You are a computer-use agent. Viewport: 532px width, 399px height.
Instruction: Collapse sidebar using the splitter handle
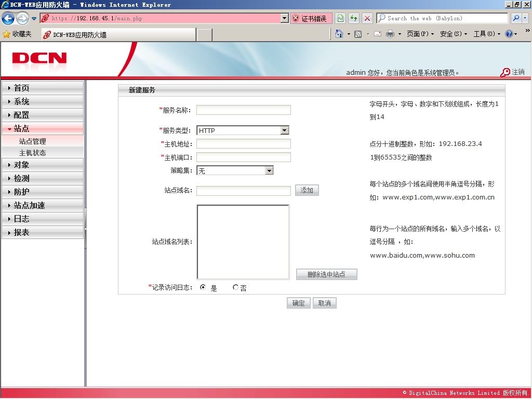point(86,229)
